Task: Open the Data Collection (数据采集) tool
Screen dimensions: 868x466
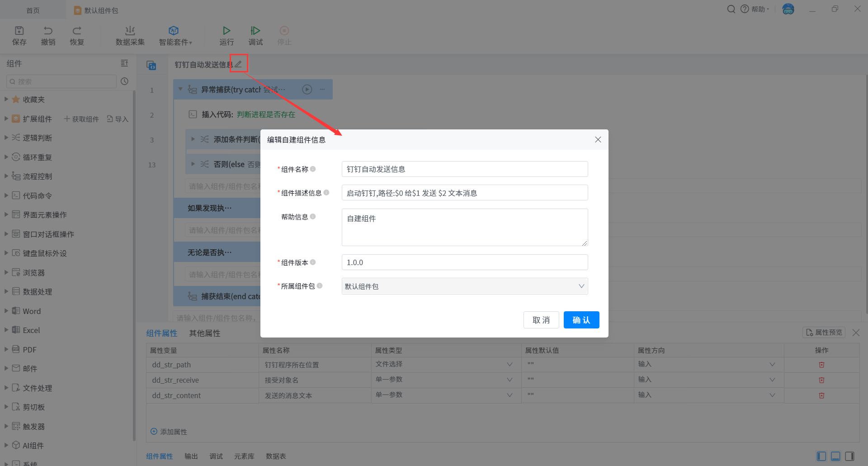Action: tap(130, 31)
